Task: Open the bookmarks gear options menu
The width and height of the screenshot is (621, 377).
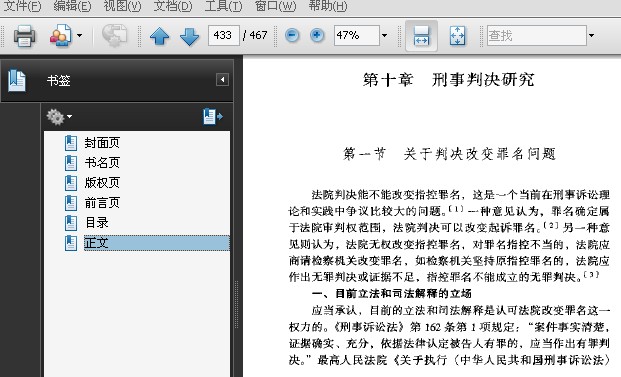Action: coord(59,117)
